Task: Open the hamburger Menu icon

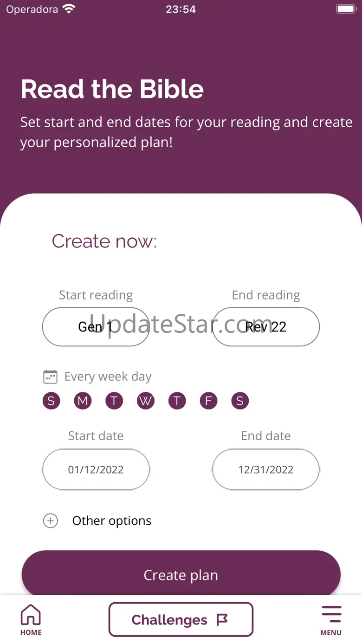Action: tap(331, 615)
